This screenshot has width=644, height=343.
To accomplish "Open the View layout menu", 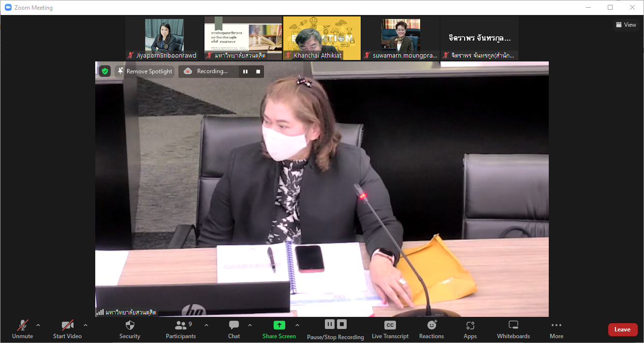I will (x=626, y=25).
